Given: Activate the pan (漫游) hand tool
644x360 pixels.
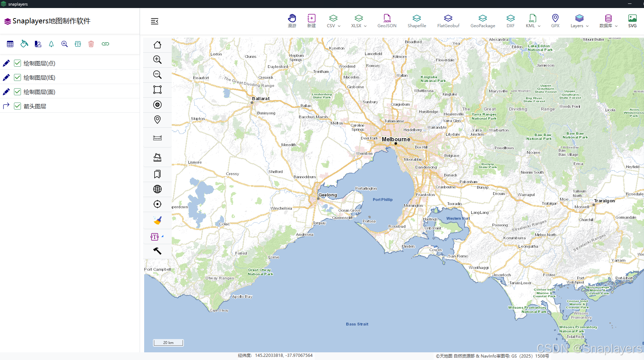Looking at the screenshot, I should click(292, 21).
